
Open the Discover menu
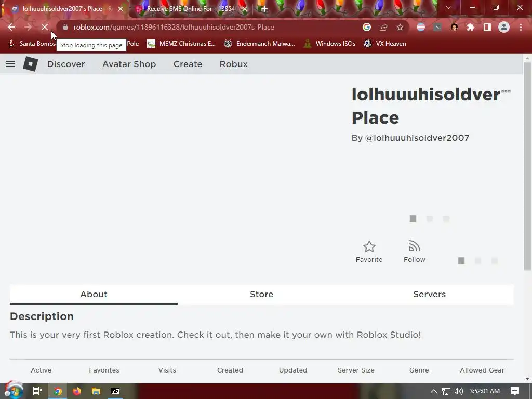click(x=66, y=64)
